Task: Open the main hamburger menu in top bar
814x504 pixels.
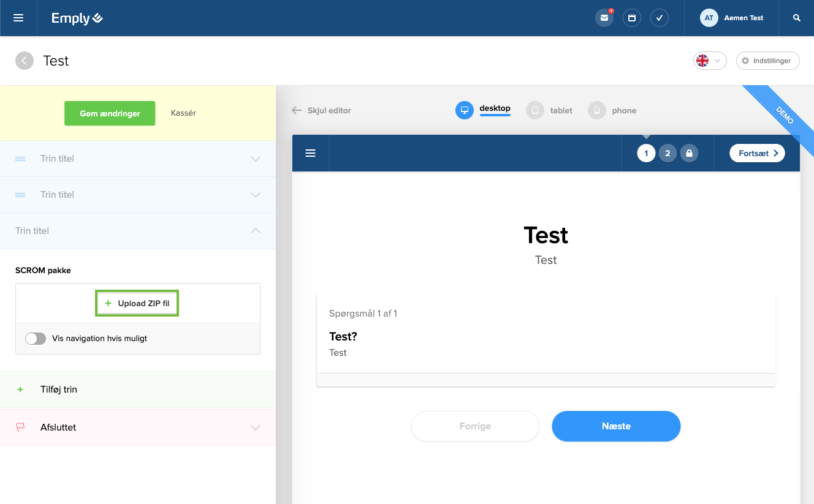Action: (x=18, y=18)
